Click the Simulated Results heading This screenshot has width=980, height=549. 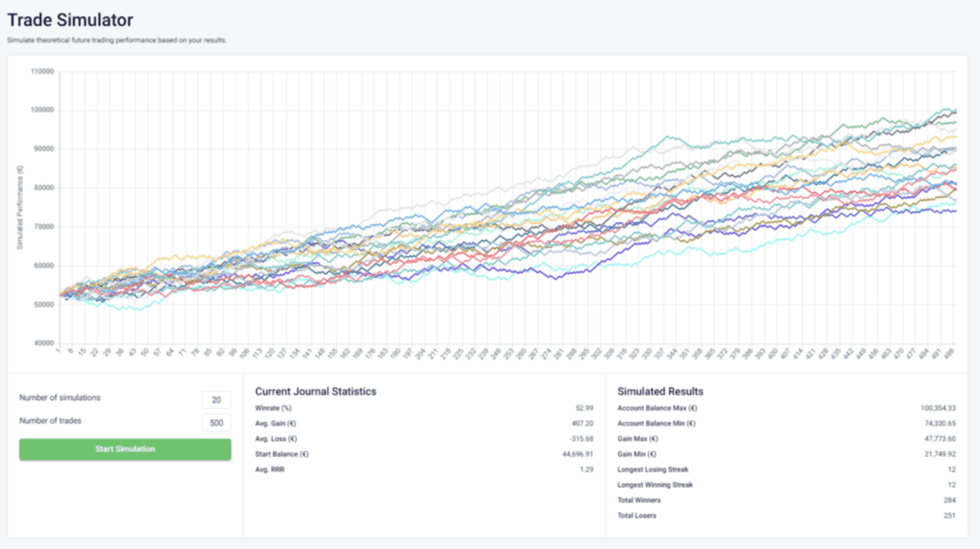click(659, 391)
